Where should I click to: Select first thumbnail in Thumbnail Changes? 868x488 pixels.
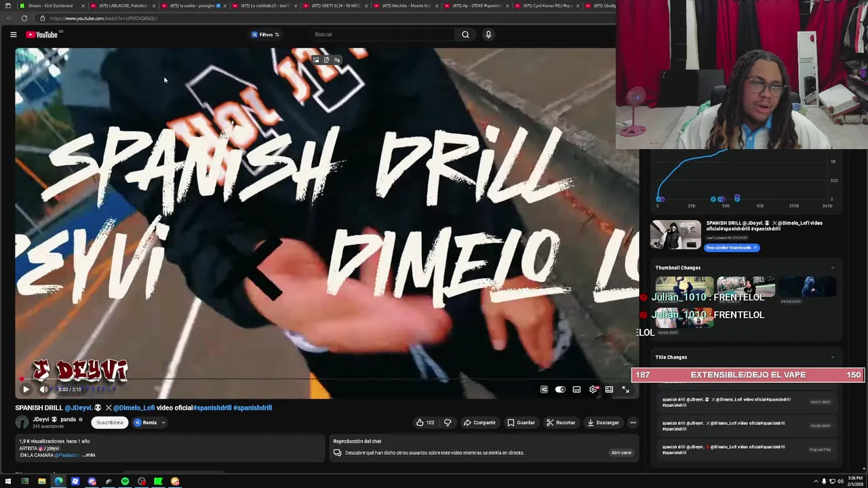tap(684, 287)
